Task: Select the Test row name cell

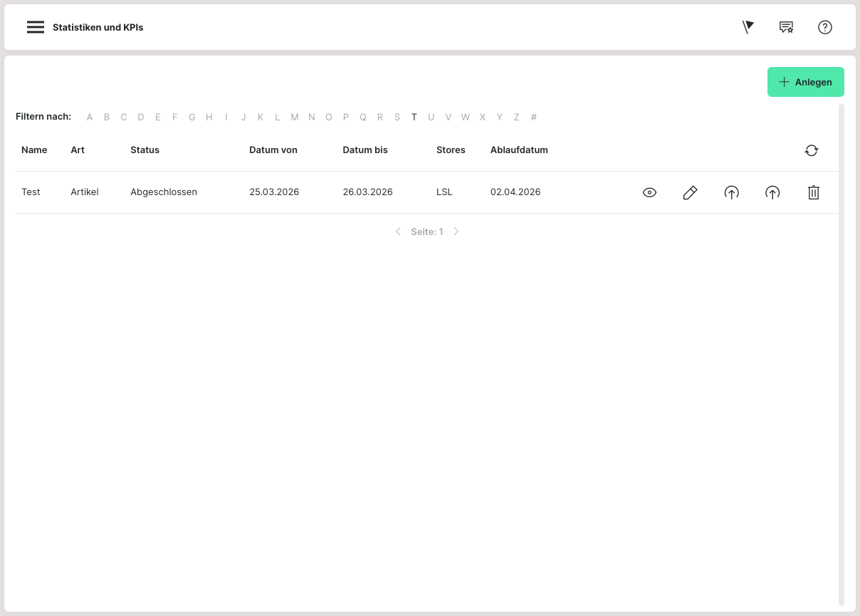Action: click(x=31, y=192)
